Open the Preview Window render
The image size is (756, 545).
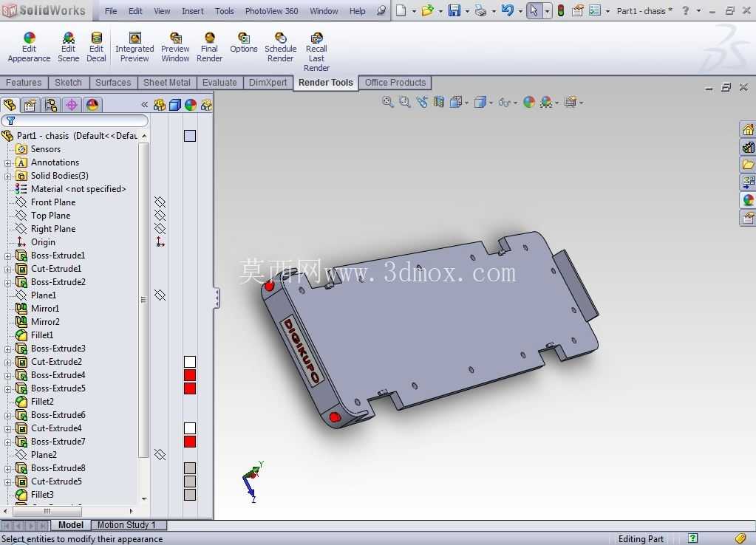(x=175, y=47)
